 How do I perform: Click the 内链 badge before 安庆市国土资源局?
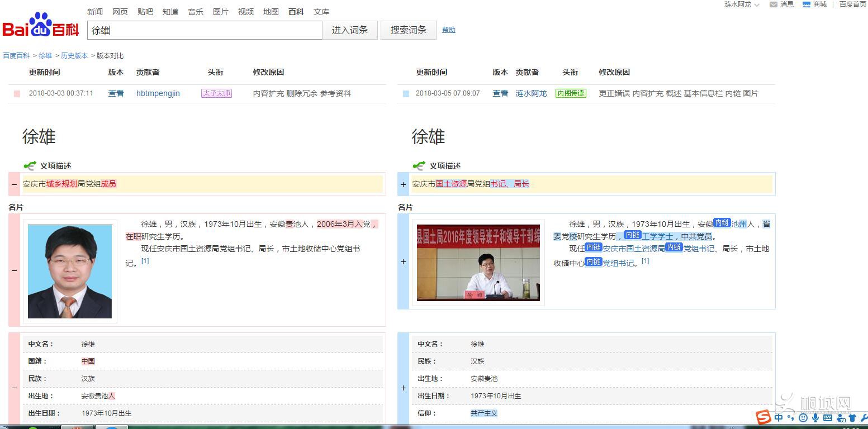pos(594,247)
